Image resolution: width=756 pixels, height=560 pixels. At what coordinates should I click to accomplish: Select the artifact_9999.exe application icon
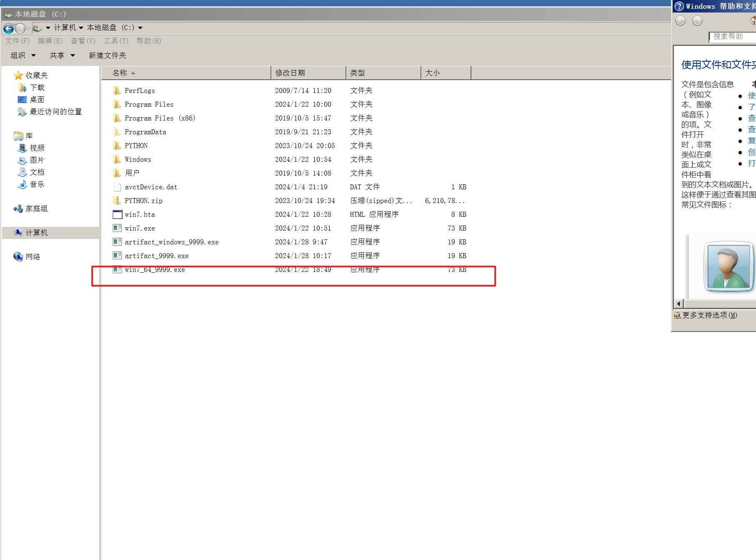tap(117, 256)
